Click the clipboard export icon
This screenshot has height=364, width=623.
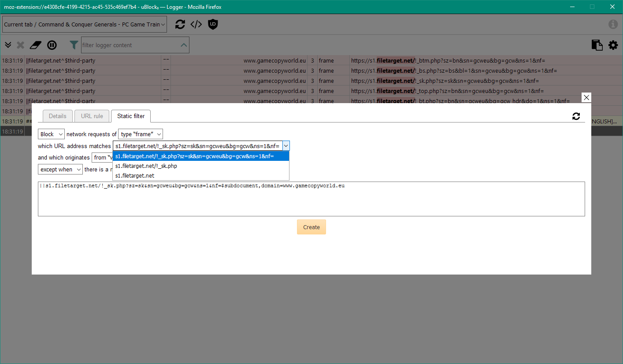(x=597, y=45)
